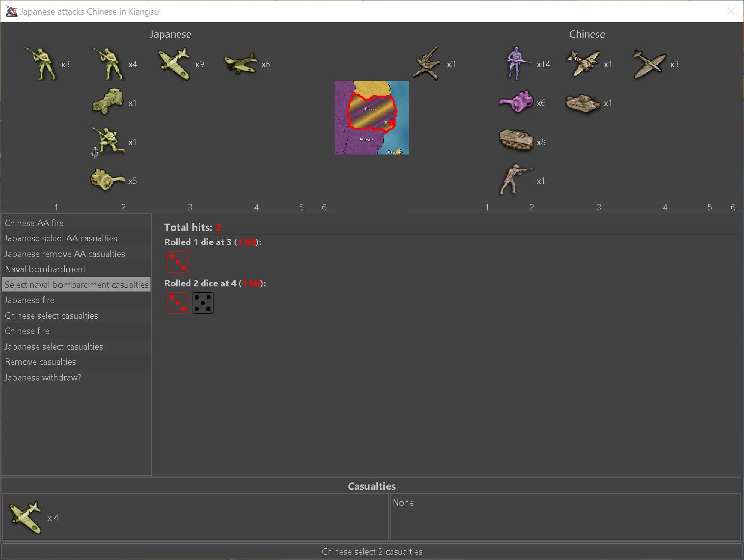This screenshot has height=560, width=744.
Task: Click the Chinese bomber x1 icon
Action: tap(583, 64)
